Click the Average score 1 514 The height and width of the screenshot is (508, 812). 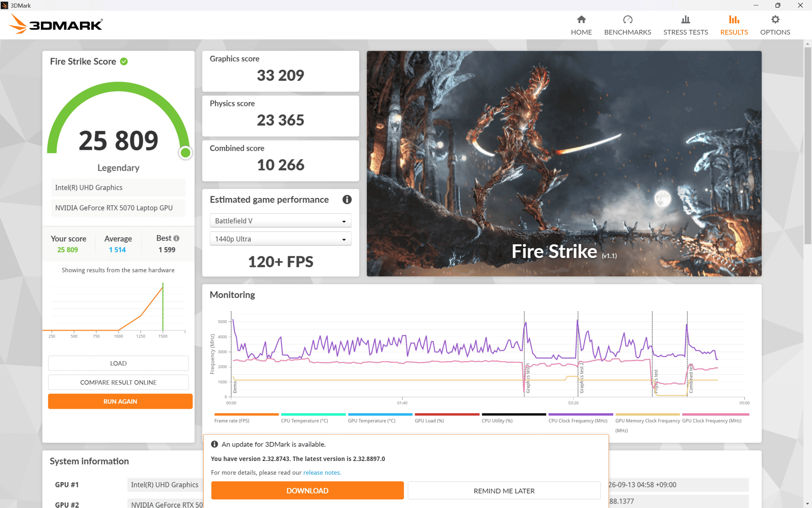click(117, 250)
